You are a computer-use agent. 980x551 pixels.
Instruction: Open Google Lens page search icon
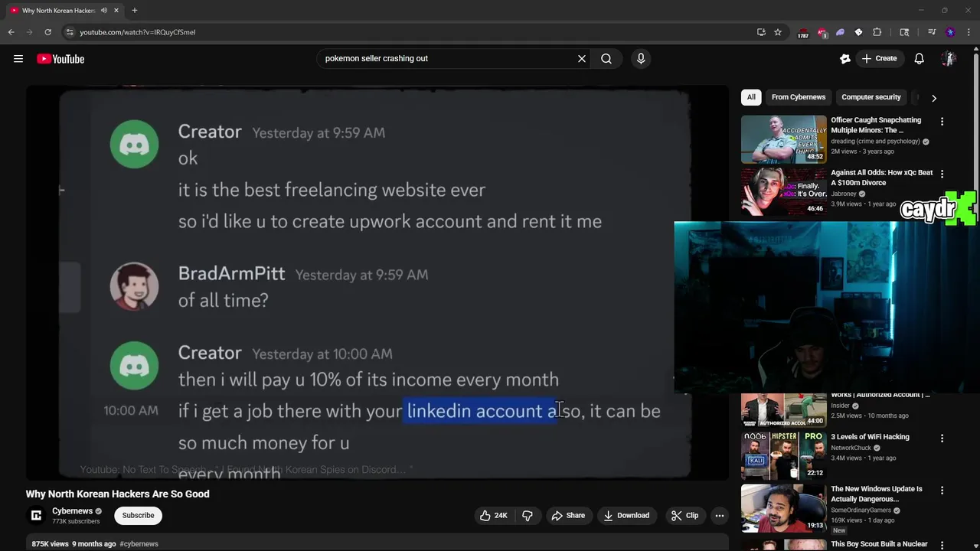[904, 32]
